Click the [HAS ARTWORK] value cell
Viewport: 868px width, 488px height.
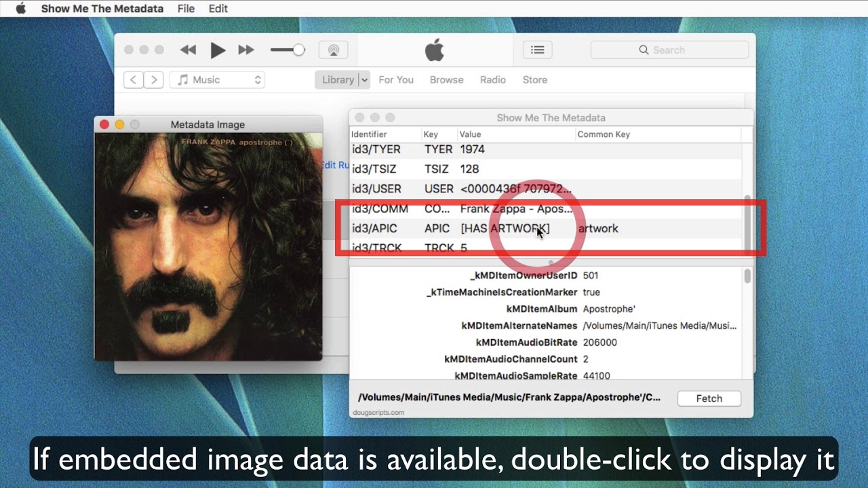[x=505, y=228]
